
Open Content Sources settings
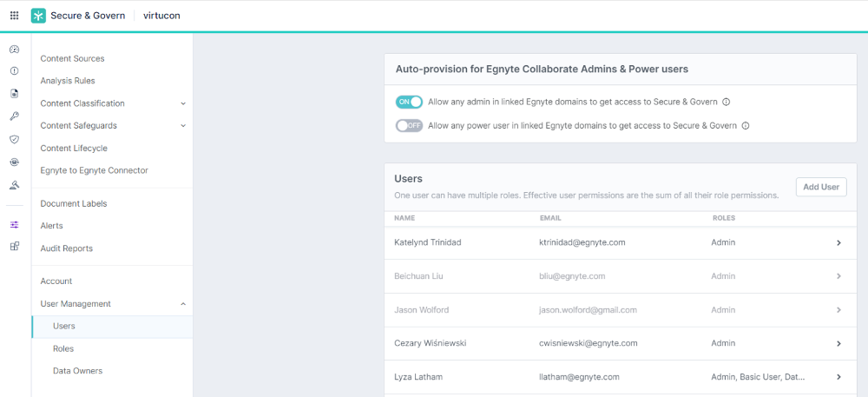72,59
